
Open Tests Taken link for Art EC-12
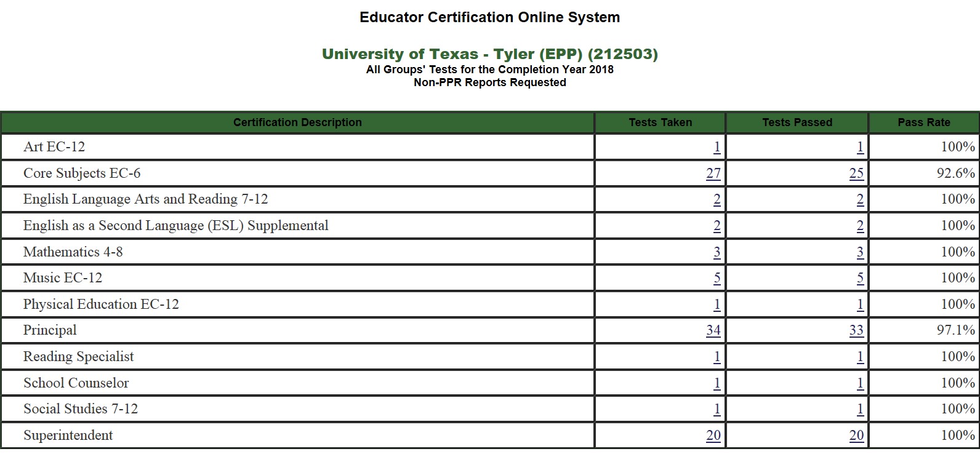[x=717, y=147]
